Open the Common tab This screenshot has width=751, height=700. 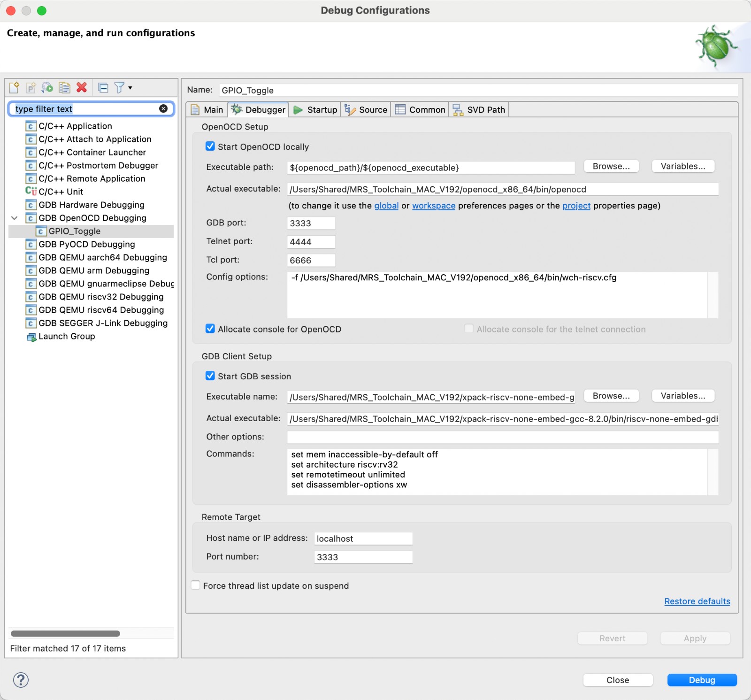pyautogui.click(x=420, y=109)
